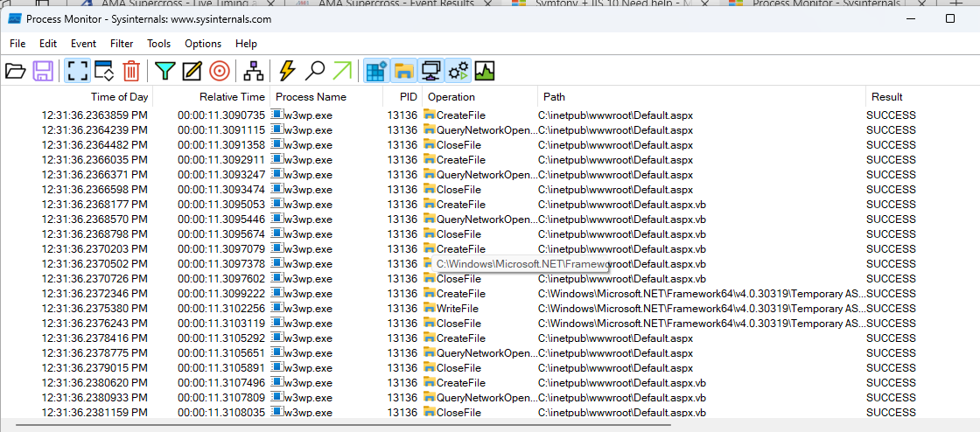Switch to AMA Supercross Event Results browser tab

click(x=397, y=3)
